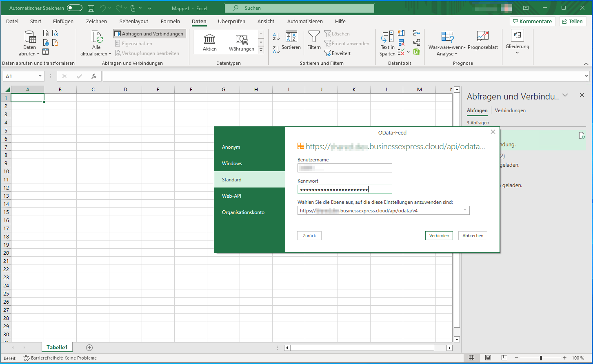Image resolution: width=593 pixels, height=364 pixels.
Task: Expand the Gliederung dropdown
Action: coord(517,53)
